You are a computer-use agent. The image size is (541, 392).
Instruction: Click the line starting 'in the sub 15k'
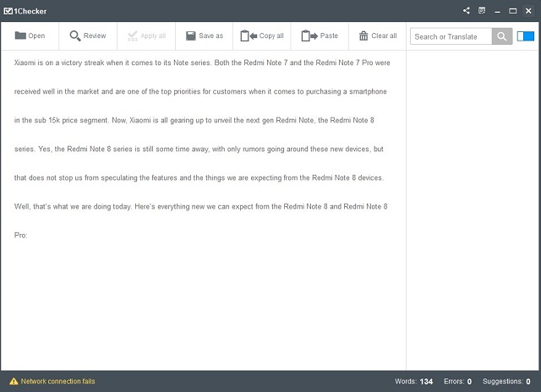[194, 120]
